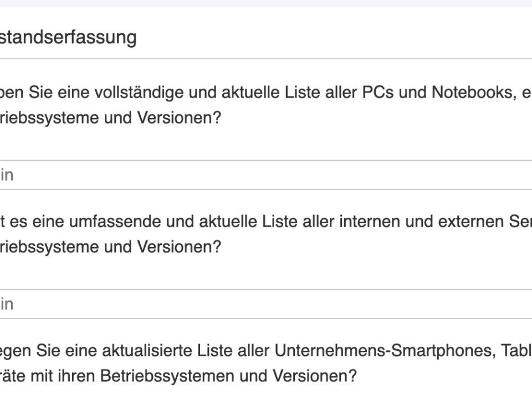This screenshot has height=399, width=532.
Task: Click the question about Unternehmens-Smartphones
Action: [x=266, y=363]
